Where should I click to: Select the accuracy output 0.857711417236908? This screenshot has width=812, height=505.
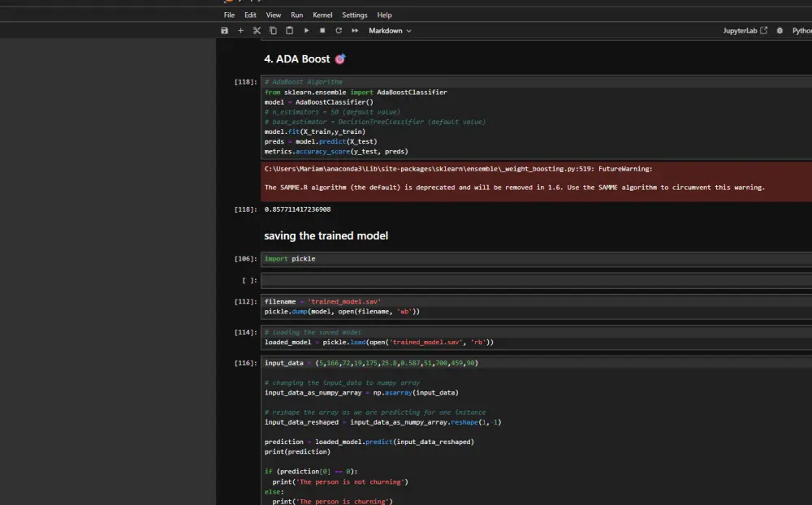pos(297,209)
